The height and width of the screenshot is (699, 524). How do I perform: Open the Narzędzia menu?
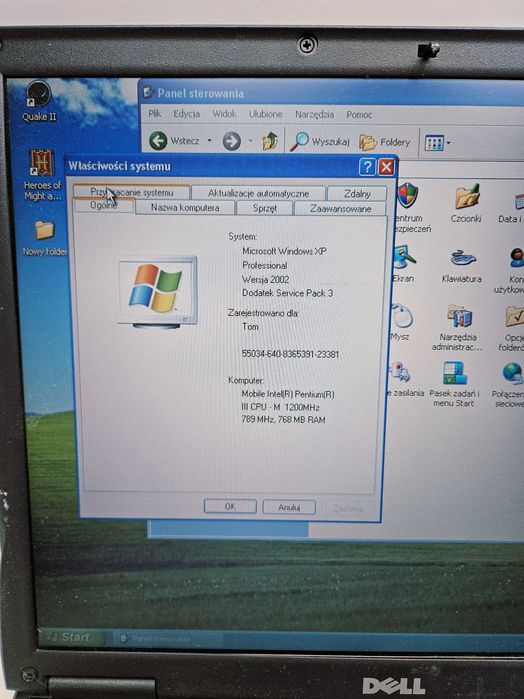(x=314, y=115)
